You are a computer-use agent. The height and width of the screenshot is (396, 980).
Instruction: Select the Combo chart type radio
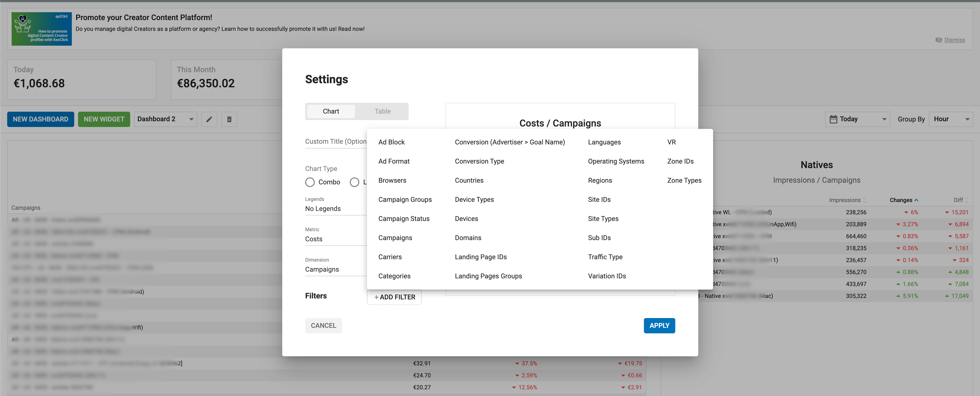pyautogui.click(x=310, y=182)
